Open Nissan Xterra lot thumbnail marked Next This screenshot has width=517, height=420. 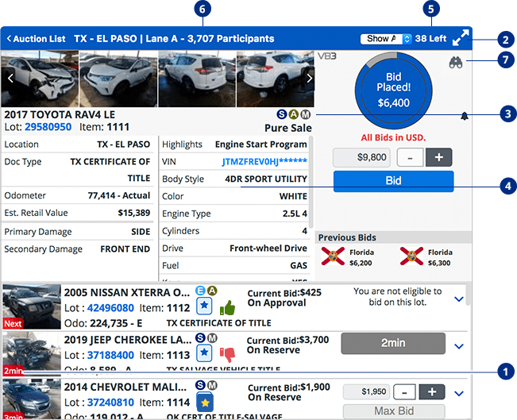32,306
